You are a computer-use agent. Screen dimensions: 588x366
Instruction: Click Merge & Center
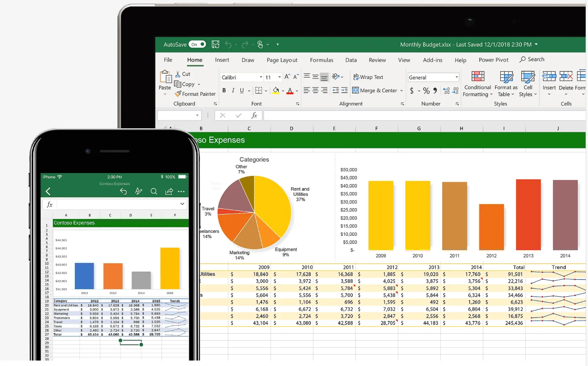(x=375, y=90)
